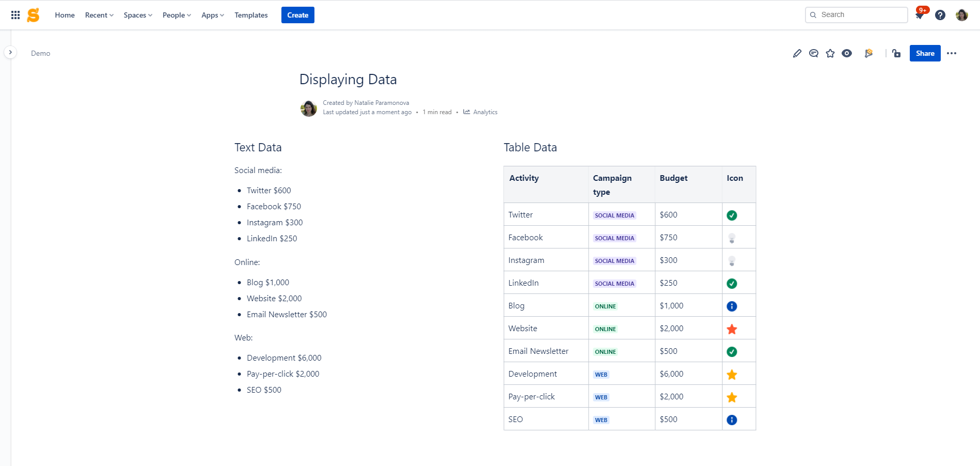Open the Atlassian app switcher grid icon

pyautogui.click(x=15, y=14)
